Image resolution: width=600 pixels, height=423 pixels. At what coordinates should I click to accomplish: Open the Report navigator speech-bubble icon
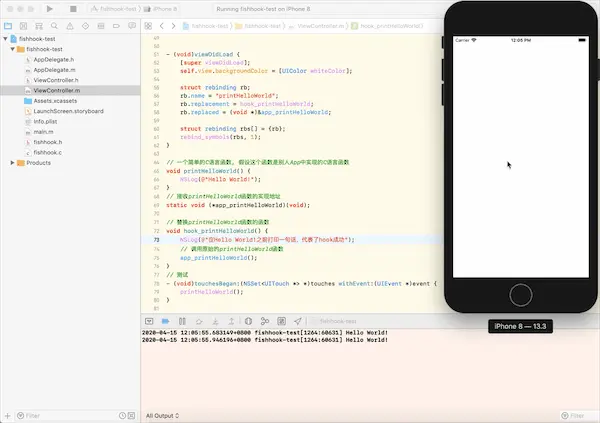tap(132, 26)
